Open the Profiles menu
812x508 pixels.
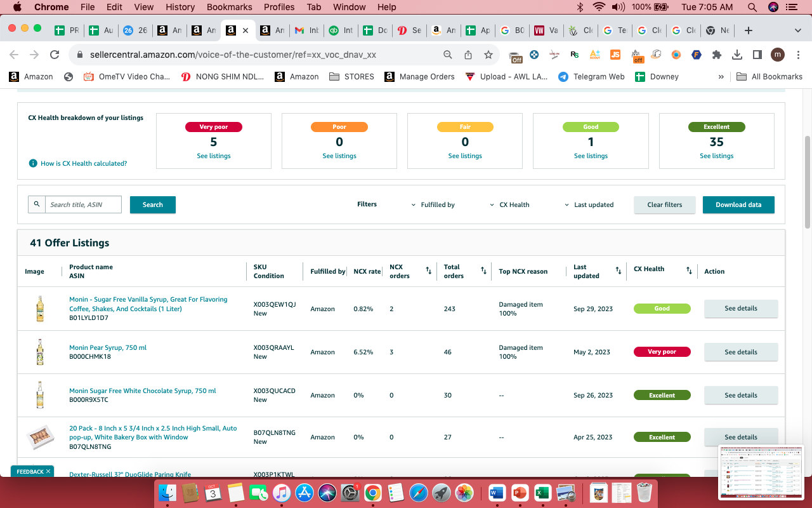pyautogui.click(x=279, y=7)
